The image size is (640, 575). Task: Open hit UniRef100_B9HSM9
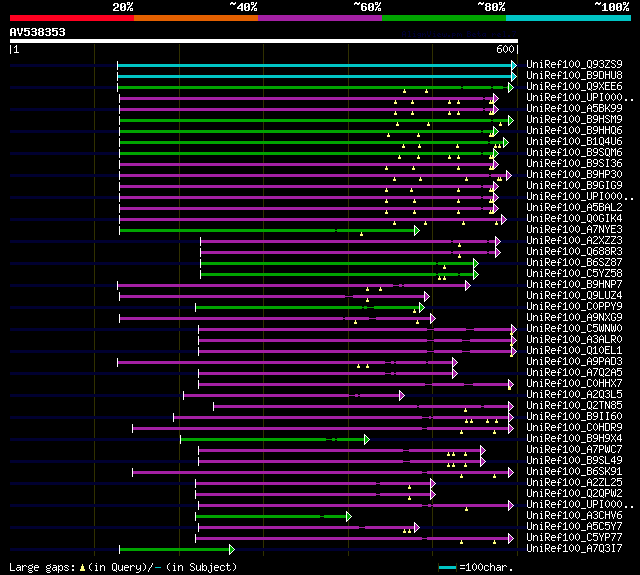coord(574,120)
